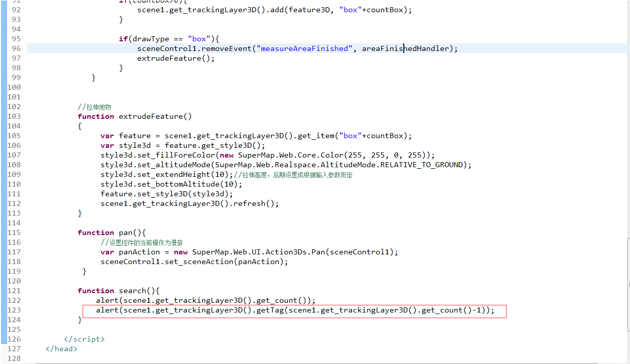Click the vertical scrollbar thumb at right edge
This screenshot has height=364, width=630.
tap(628, 285)
